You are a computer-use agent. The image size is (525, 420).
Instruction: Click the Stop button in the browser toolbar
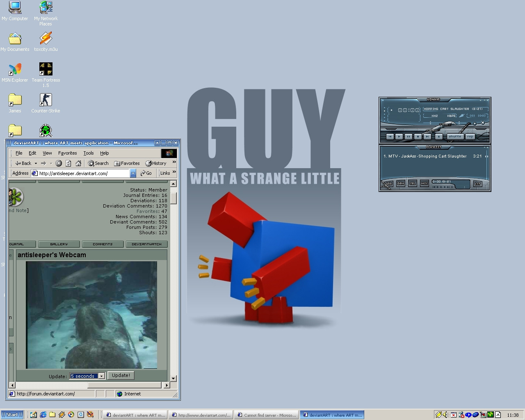pyautogui.click(x=59, y=163)
